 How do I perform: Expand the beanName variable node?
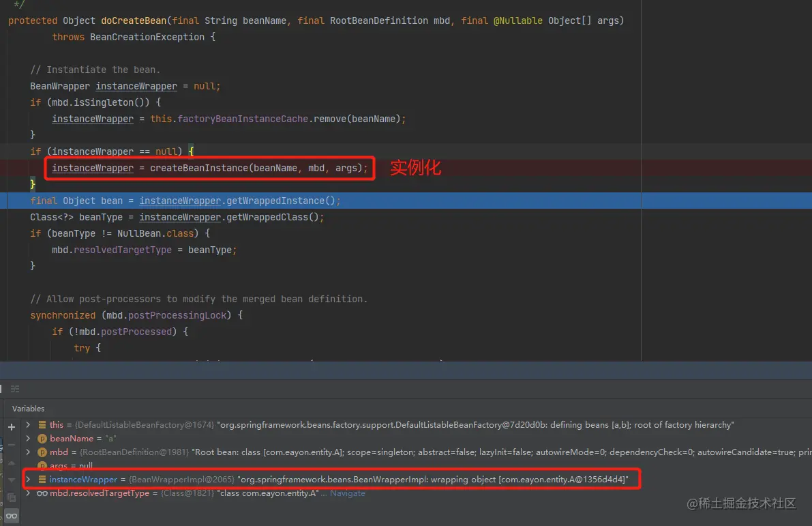click(28, 439)
